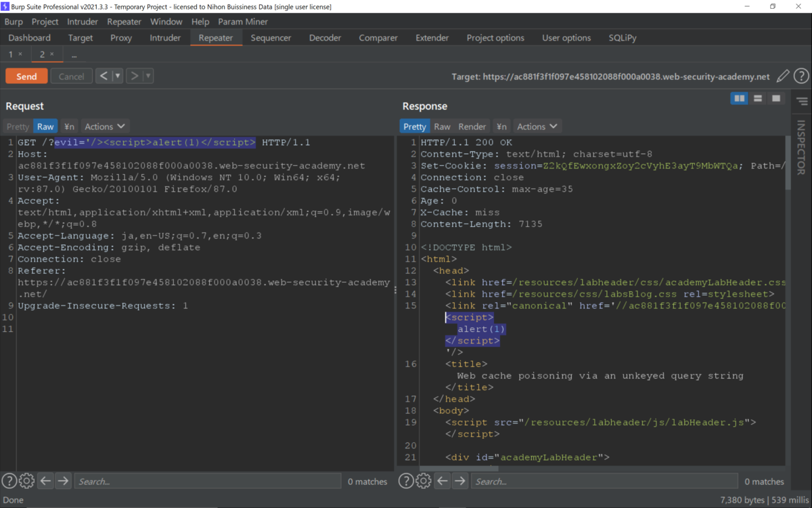Switch to the User options tab
This screenshot has height=508, width=812.
click(566, 38)
